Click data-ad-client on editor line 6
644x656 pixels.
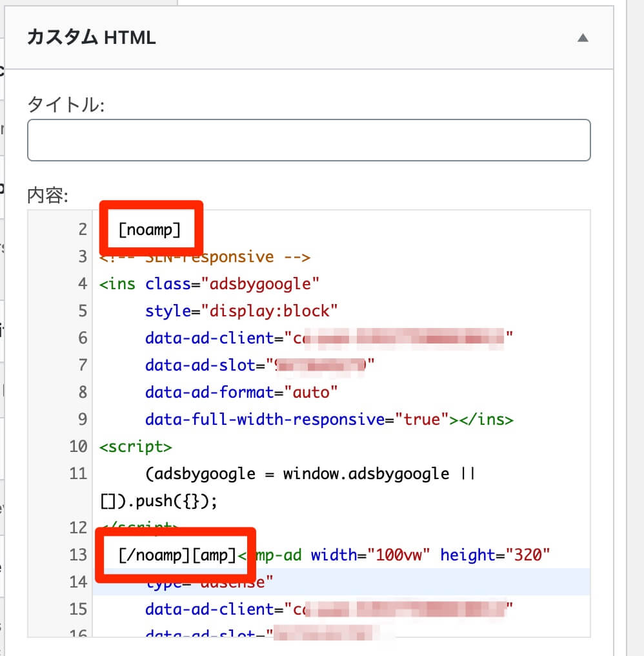(210, 338)
